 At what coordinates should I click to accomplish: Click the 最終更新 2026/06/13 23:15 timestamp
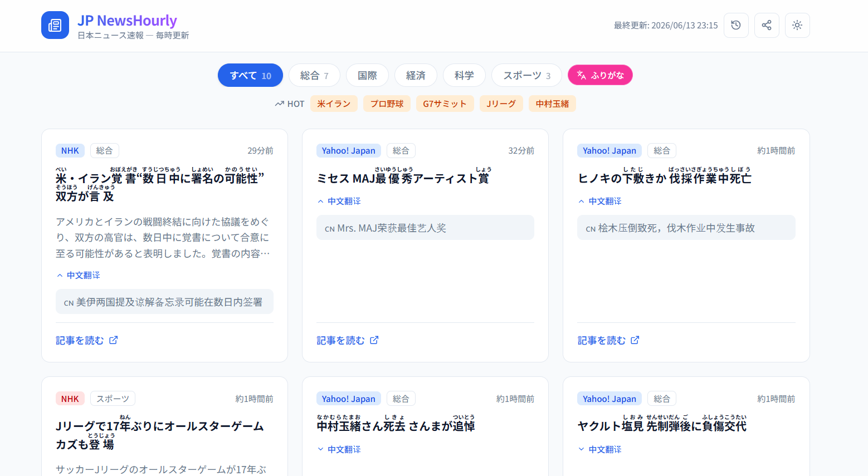coord(666,26)
